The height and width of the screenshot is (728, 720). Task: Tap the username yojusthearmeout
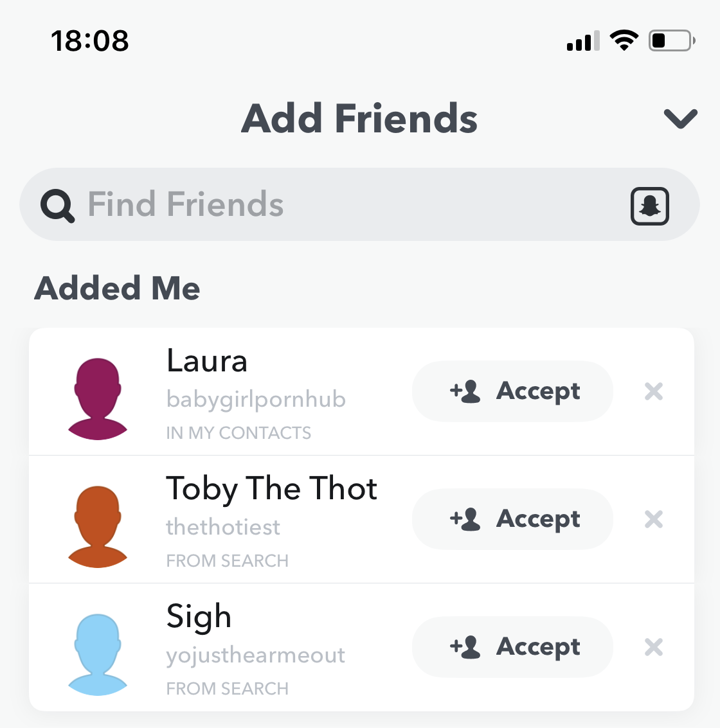(x=255, y=655)
